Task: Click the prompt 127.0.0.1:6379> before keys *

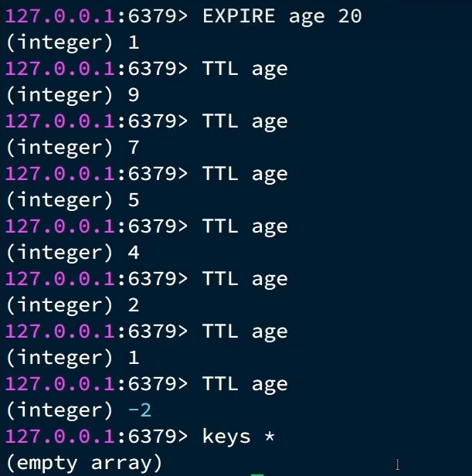Action: coord(97,437)
